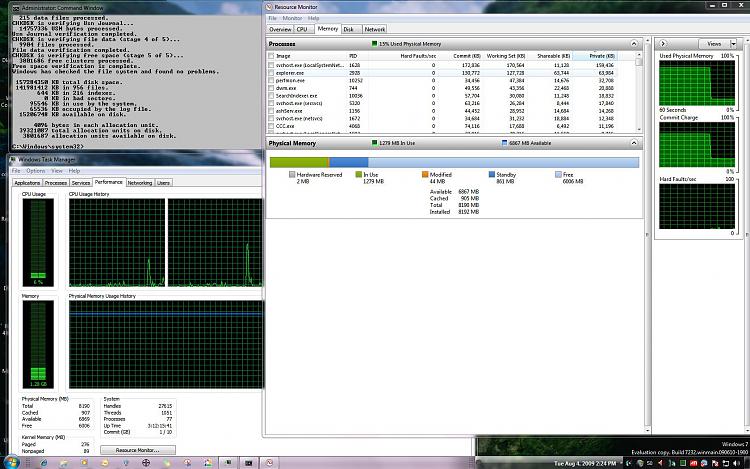Check the box for svchost.exe (netsvcs)
750x469 pixels.
coord(271,119)
